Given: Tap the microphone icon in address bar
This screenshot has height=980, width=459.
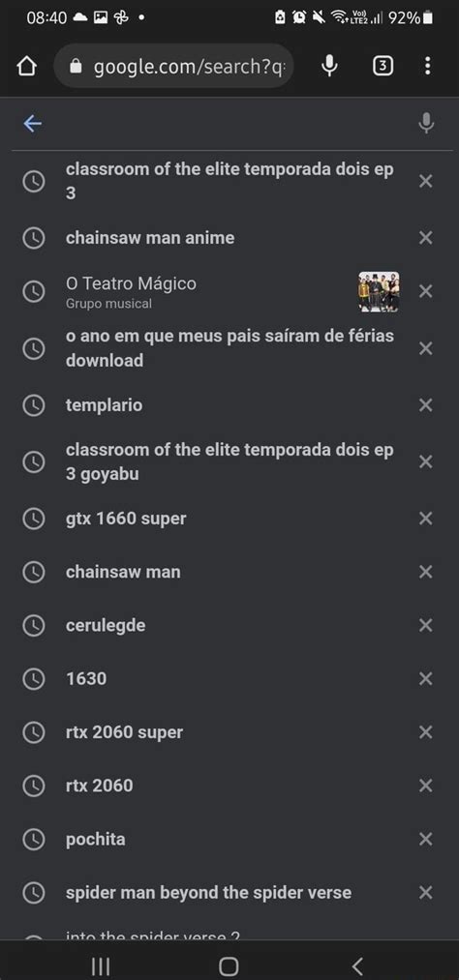Looking at the screenshot, I should click(329, 66).
